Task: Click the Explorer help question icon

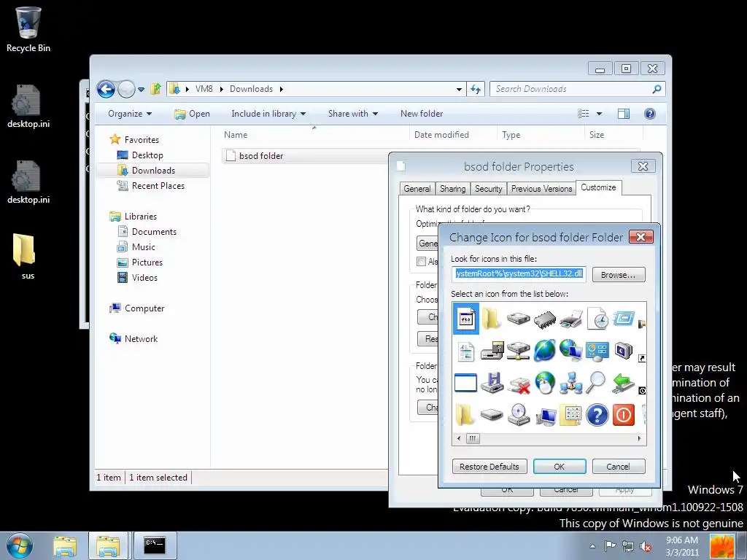Action: [x=649, y=113]
